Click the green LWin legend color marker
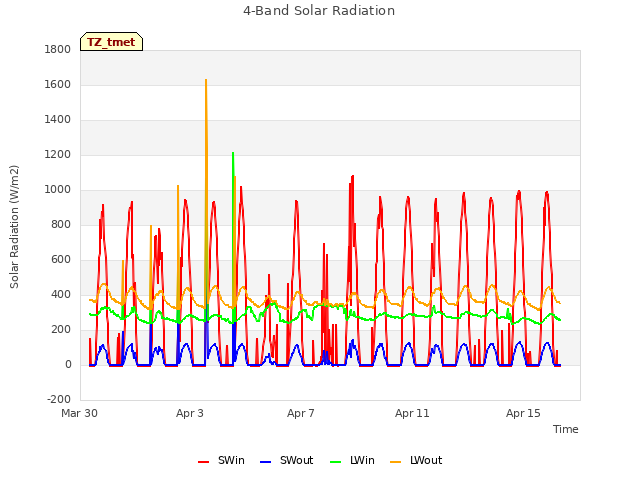 tap(335, 462)
